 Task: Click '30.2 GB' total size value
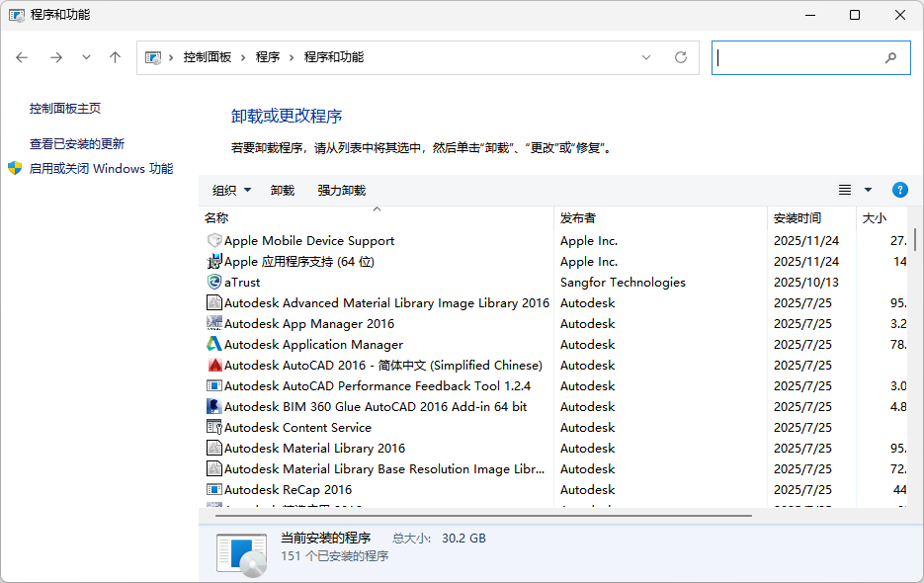click(463, 539)
